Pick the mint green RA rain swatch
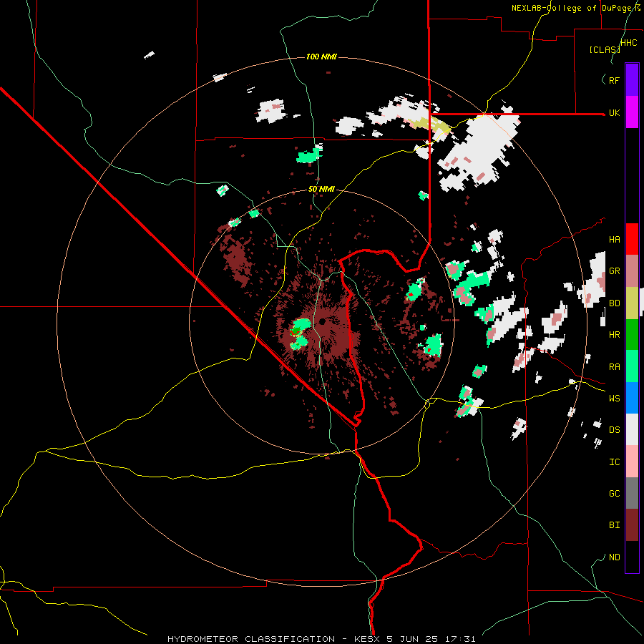Viewport: 644px width, 644px height. click(x=632, y=366)
